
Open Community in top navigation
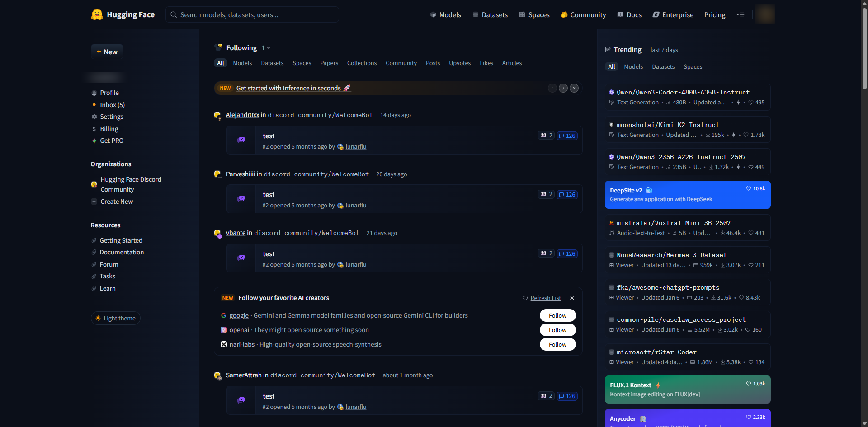point(583,15)
